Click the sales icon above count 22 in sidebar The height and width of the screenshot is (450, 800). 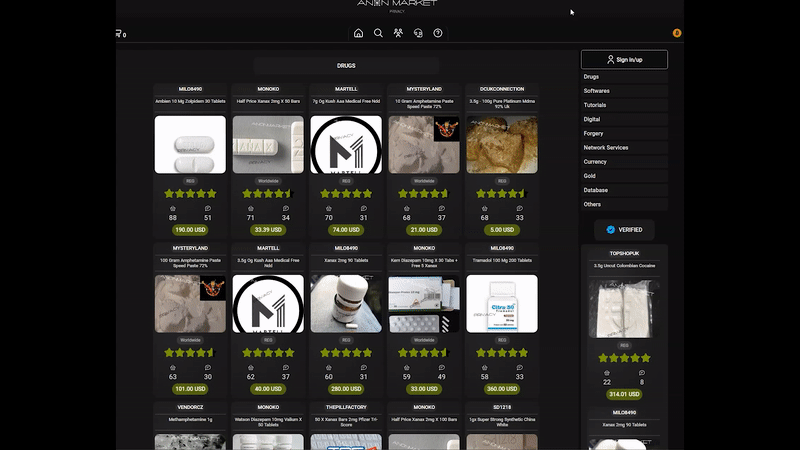point(607,372)
